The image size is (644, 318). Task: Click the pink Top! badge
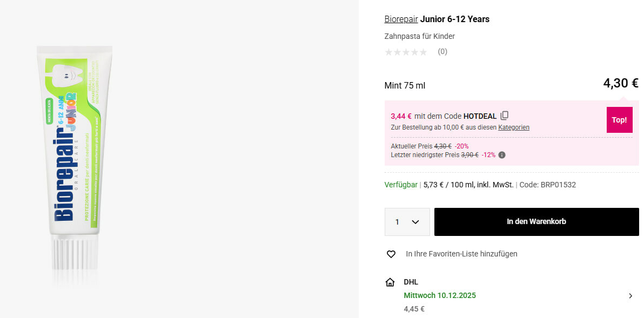click(x=619, y=120)
